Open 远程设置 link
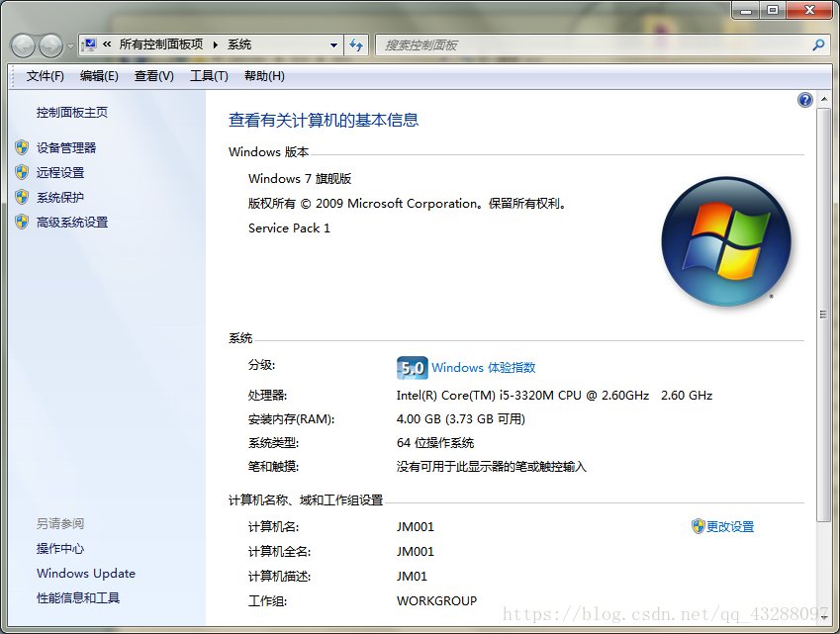The image size is (840, 634). (60, 173)
